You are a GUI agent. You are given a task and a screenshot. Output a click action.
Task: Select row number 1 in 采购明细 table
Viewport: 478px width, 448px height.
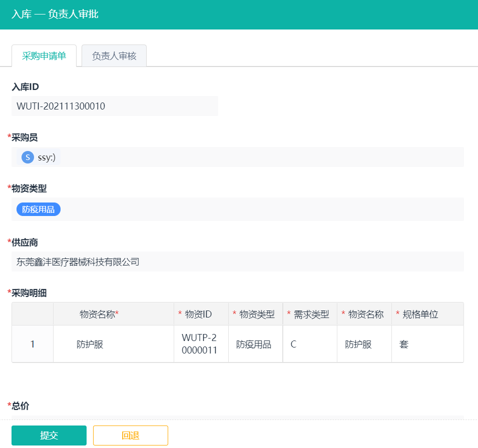33,344
